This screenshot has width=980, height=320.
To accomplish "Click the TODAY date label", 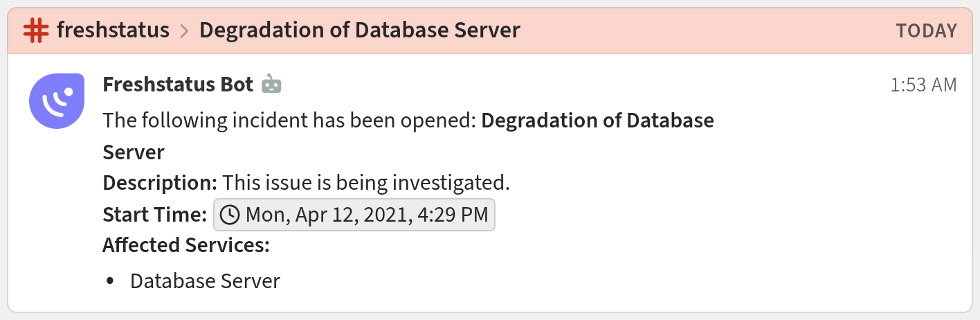I will (926, 31).
